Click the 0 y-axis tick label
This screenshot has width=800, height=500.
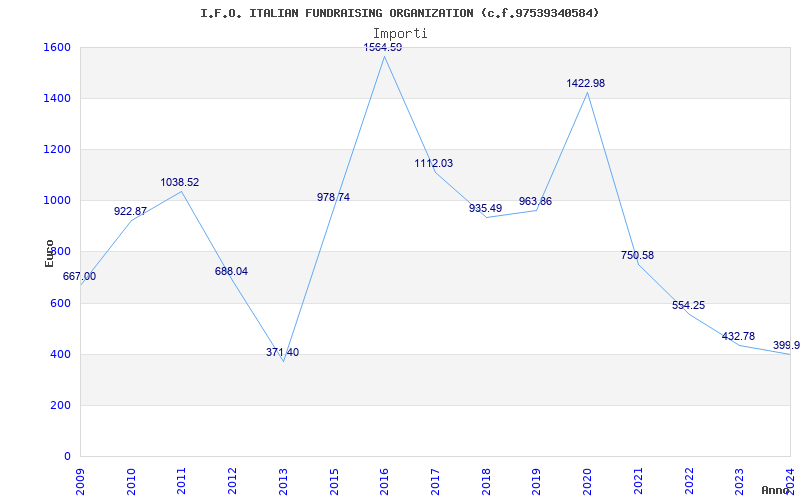[67, 456]
